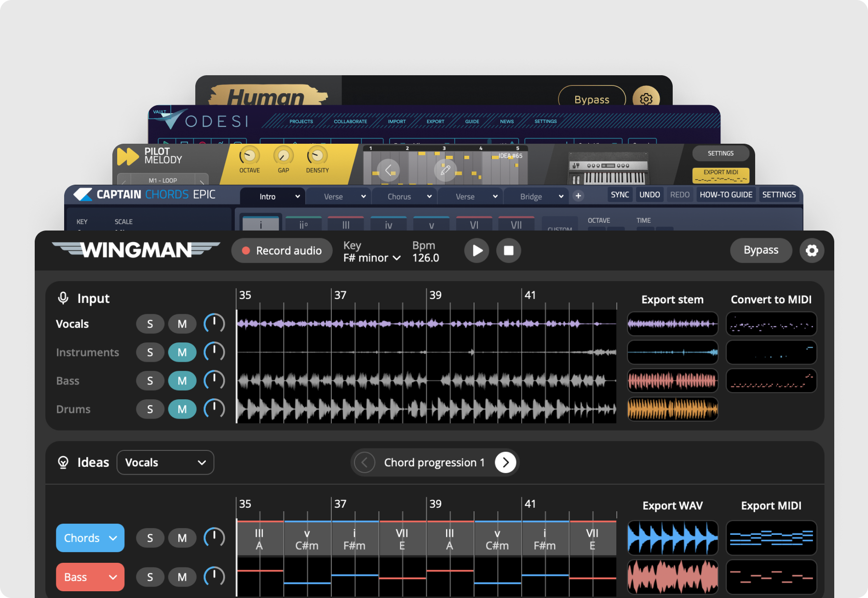Convert Vocals to MIDI thumbnail

[771, 324]
